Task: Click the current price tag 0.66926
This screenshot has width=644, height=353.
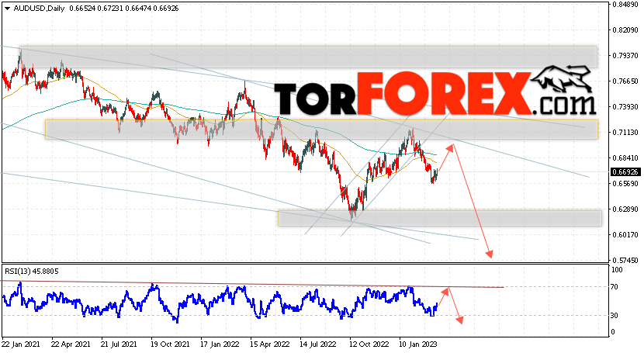Action: click(x=625, y=172)
